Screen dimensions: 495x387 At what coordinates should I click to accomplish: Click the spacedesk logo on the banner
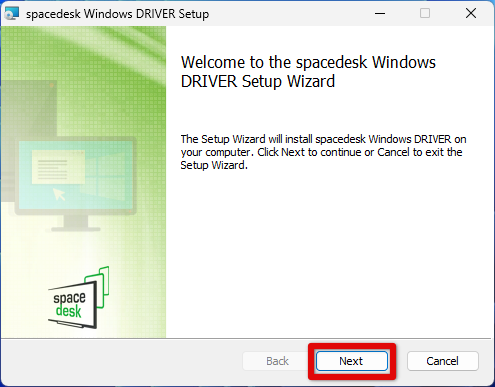coord(79,297)
